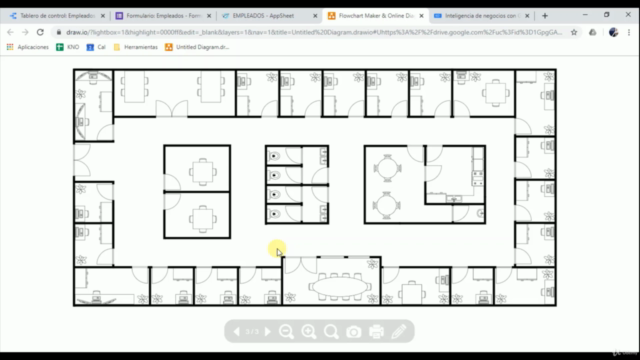This screenshot has width=640, height=360.
Task: Click the site lock icon
Action: tap(59, 32)
